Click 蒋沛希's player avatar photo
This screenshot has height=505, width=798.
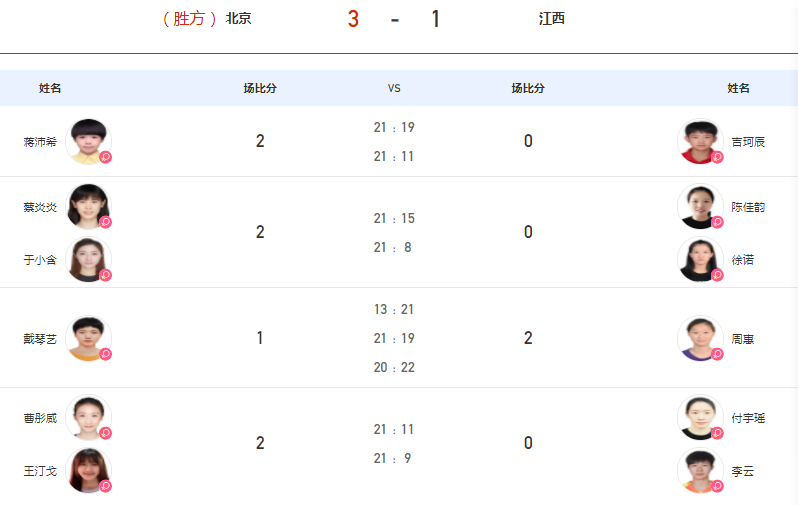tap(89, 142)
